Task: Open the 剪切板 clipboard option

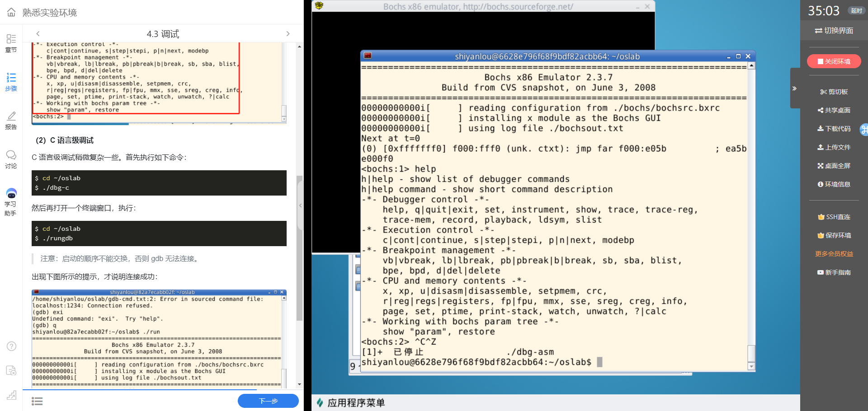Action: [834, 92]
